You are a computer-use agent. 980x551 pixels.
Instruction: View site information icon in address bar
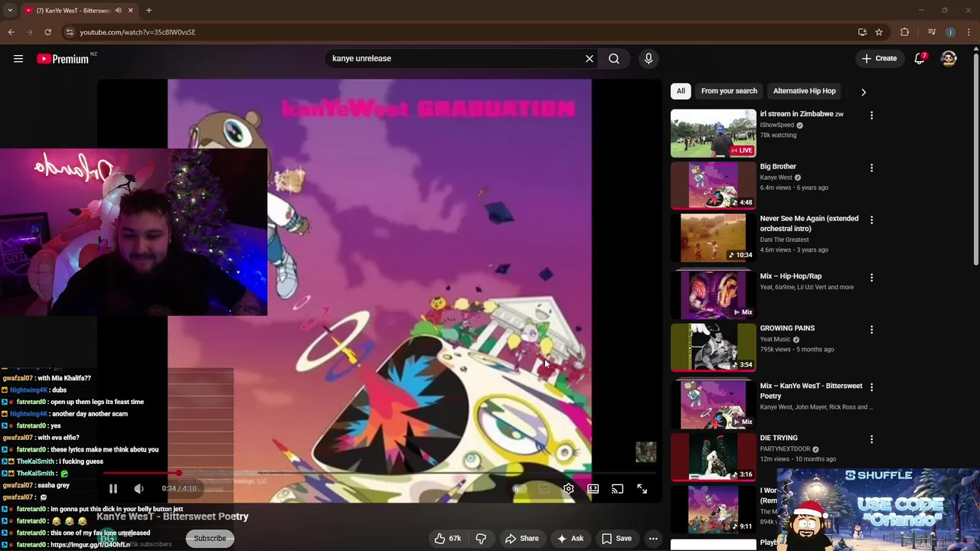pos(70,32)
